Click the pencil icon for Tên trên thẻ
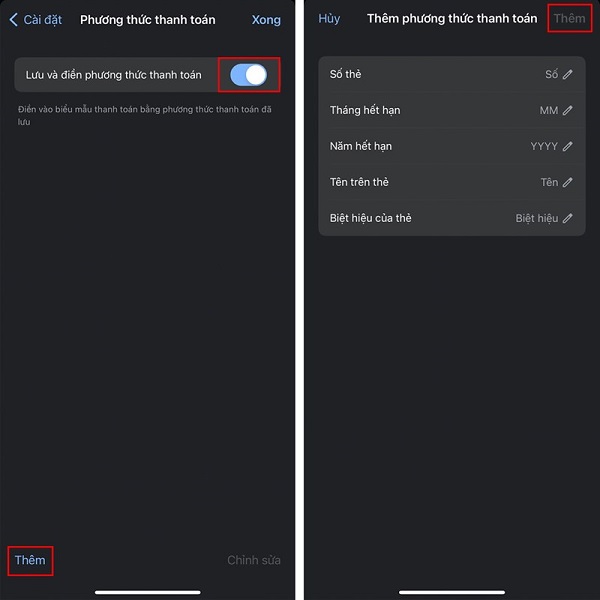 click(x=567, y=182)
